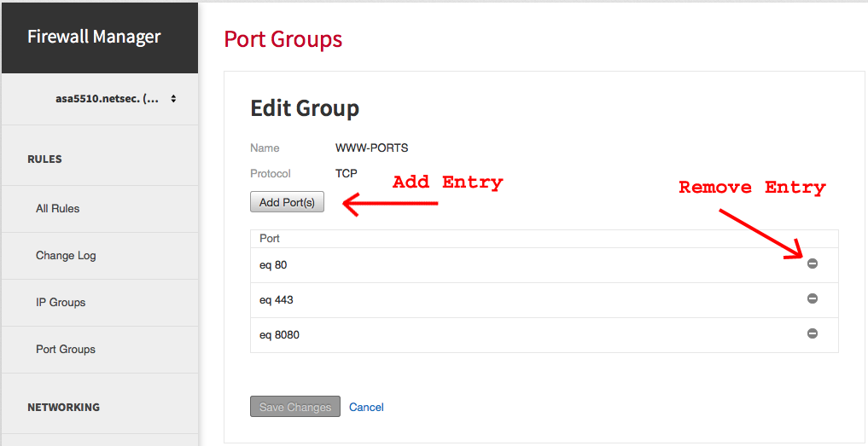Image resolution: width=868 pixels, height=446 pixels.
Task: Click the eq 80 port text
Action: click(x=273, y=265)
